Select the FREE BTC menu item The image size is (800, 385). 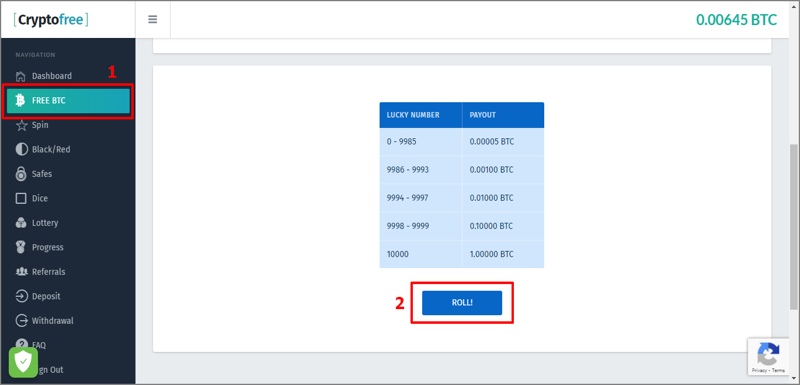tap(68, 100)
